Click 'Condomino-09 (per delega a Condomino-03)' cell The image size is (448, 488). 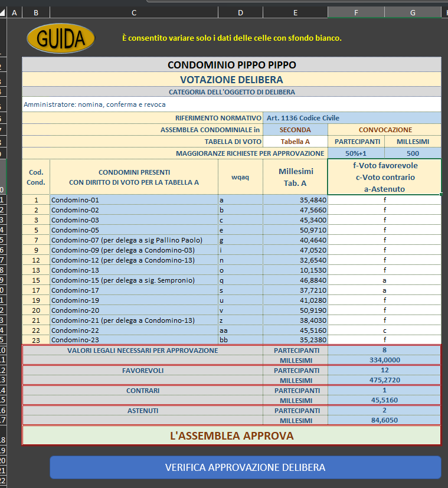point(134,250)
